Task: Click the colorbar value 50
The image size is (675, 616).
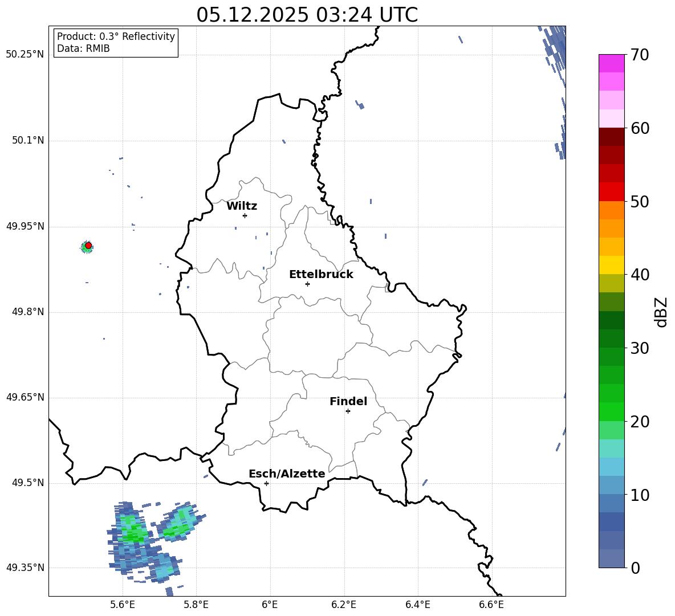Action: (x=640, y=201)
